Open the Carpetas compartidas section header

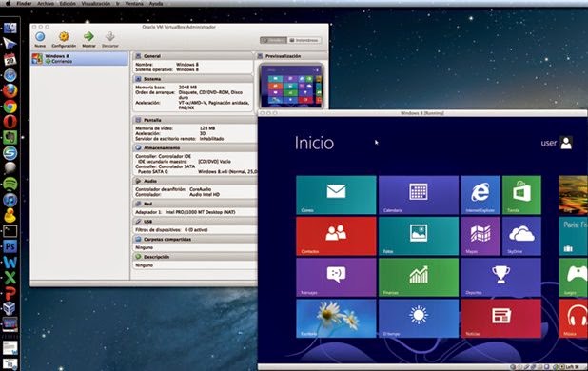[195, 239]
